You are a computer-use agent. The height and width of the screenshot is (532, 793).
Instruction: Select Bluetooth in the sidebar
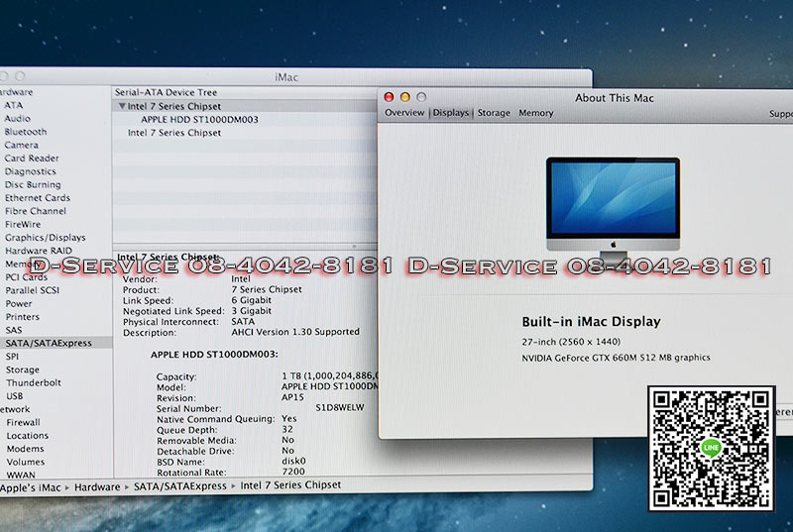coord(26,132)
